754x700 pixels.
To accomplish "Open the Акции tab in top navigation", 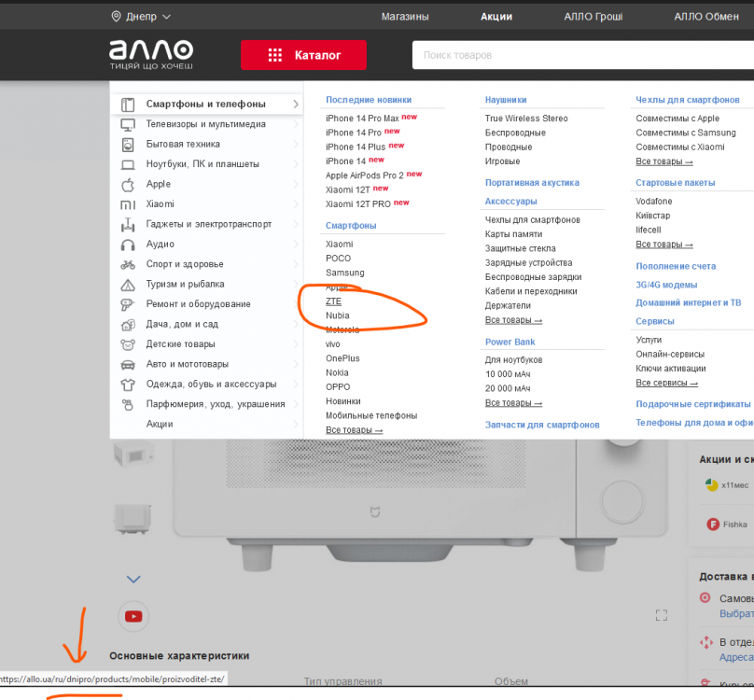I will tap(496, 17).
